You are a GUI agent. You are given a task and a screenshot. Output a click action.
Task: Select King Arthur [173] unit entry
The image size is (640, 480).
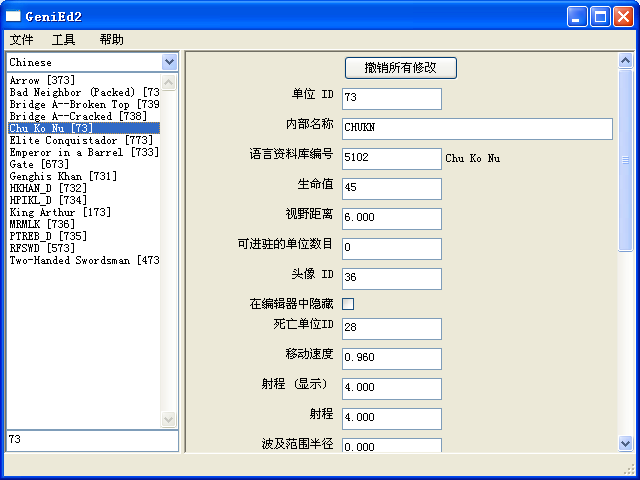[x=60, y=212]
